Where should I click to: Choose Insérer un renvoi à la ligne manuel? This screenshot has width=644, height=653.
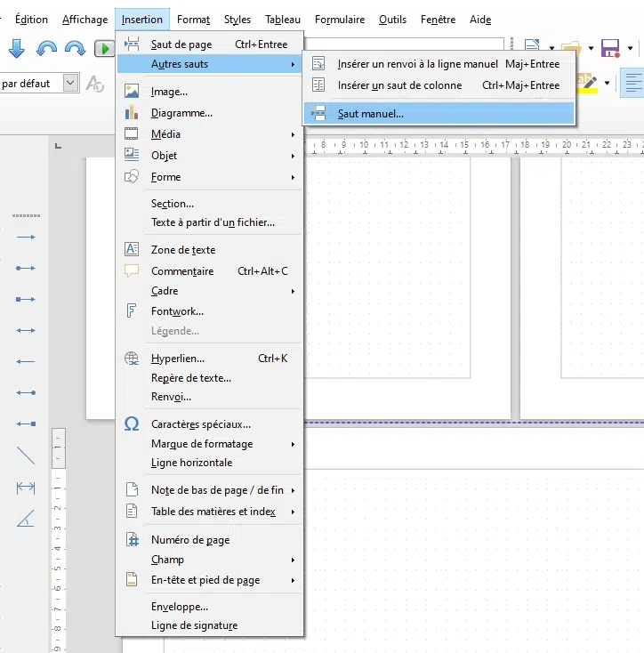coord(439,64)
